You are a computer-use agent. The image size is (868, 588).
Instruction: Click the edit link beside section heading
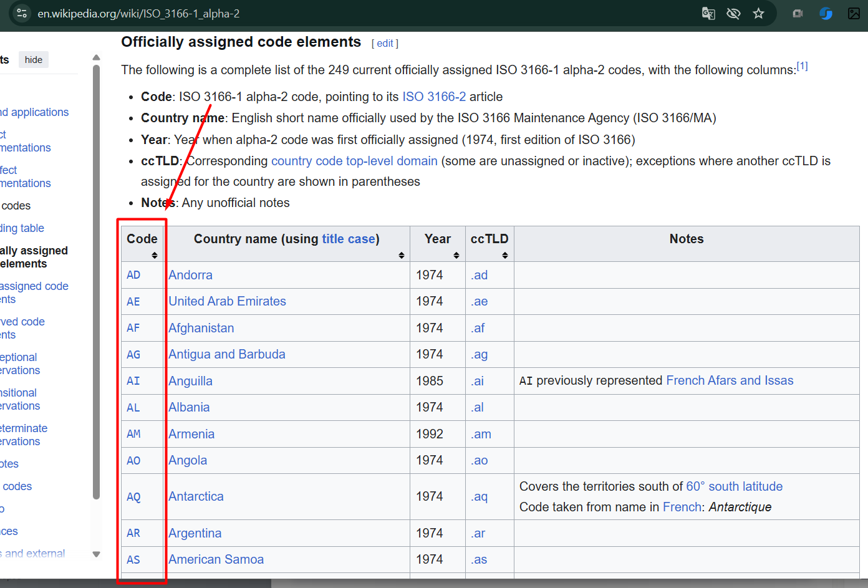(385, 44)
